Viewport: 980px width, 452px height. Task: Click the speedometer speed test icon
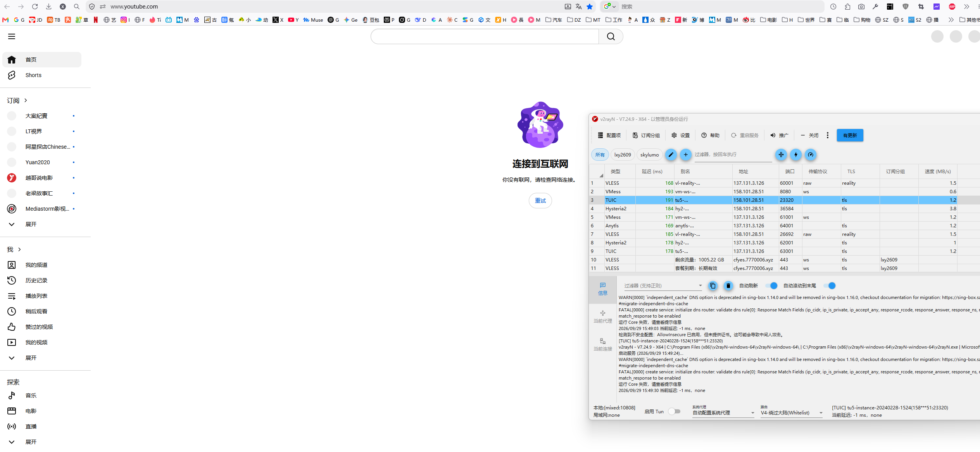click(x=810, y=155)
